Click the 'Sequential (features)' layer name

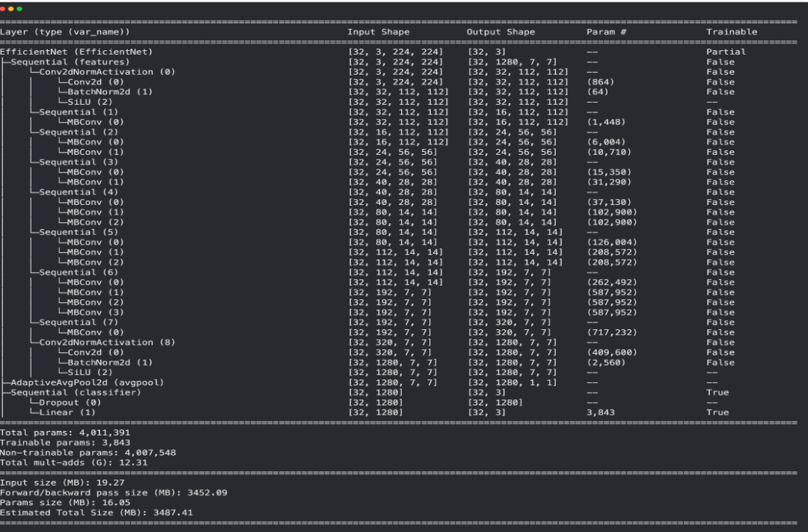pyautogui.click(x=70, y=62)
